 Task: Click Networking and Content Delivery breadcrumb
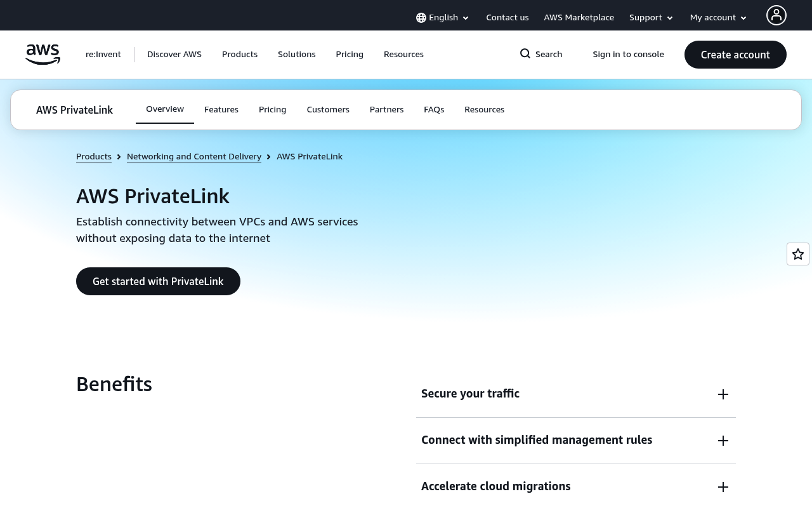point(194,157)
